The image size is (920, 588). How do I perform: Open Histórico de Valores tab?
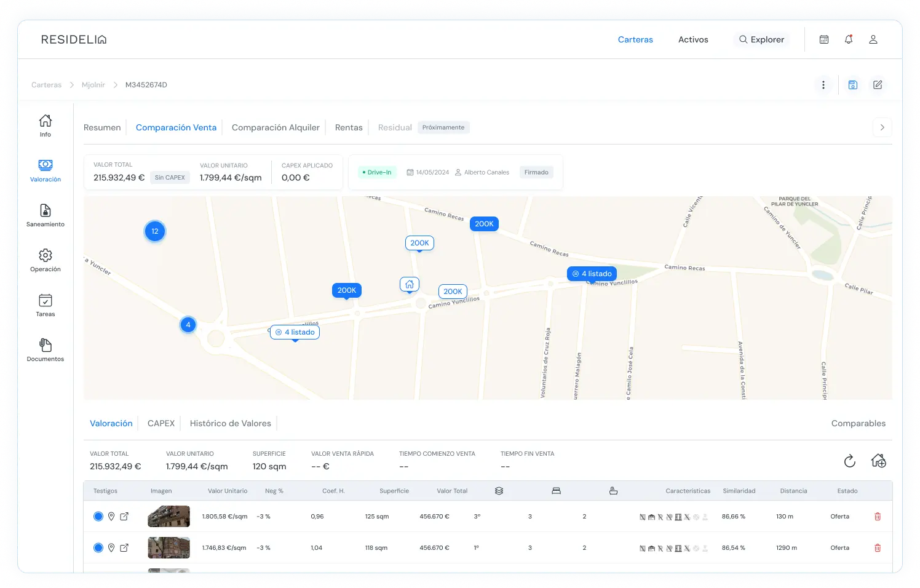(231, 423)
